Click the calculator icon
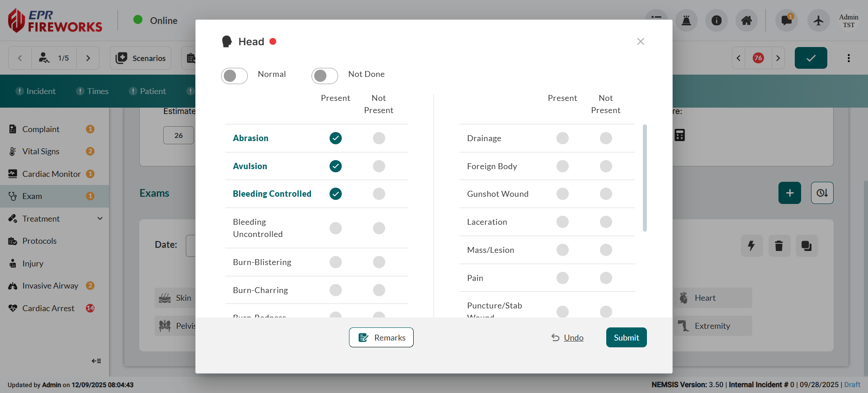The image size is (868, 393). pos(679,135)
